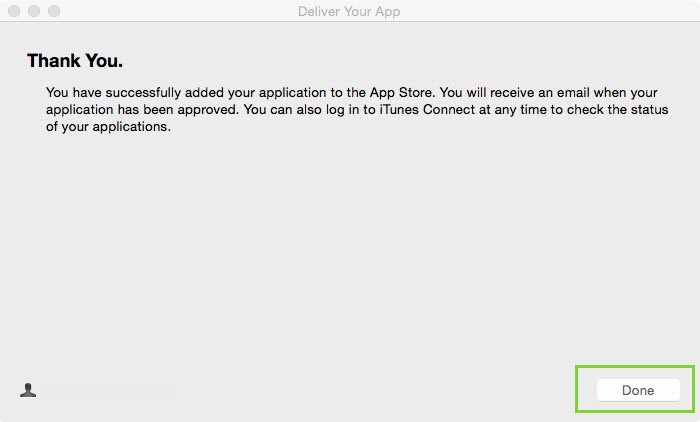
Task: Click the Done button
Action: pos(637,390)
